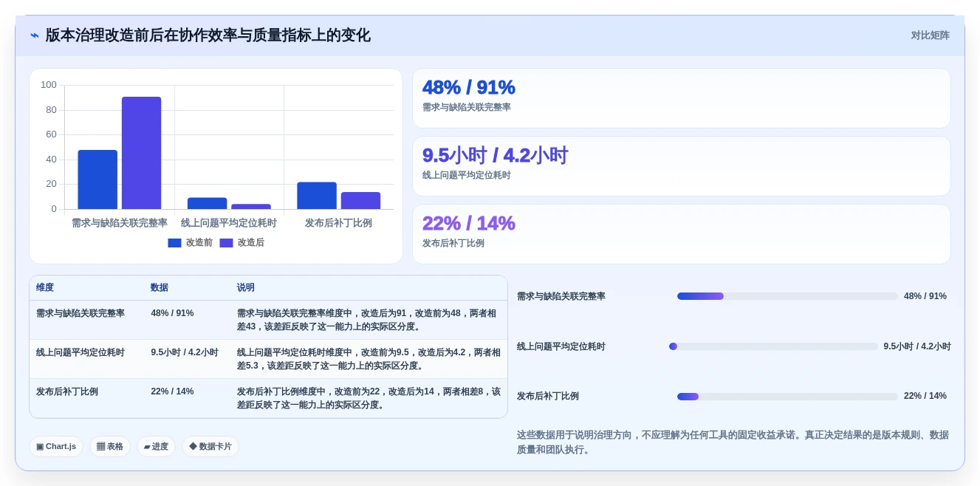Click the 改造后 bar for 需求与缺陷关联完整率
Viewport: 980px width, 486px height.
click(x=141, y=153)
